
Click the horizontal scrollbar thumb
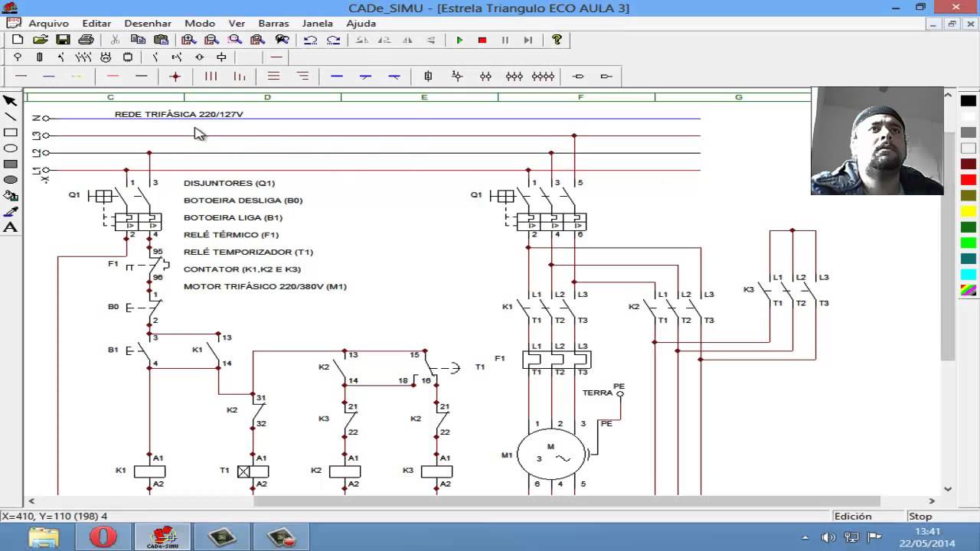[567, 501]
